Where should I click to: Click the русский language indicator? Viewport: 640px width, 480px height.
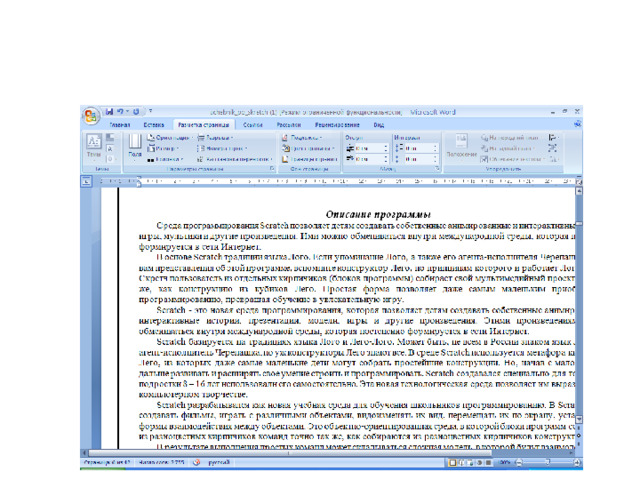(219, 462)
